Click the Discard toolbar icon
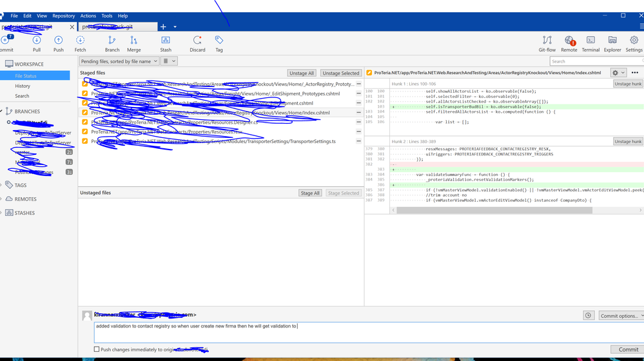644x361 pixels. click(197, 44)
